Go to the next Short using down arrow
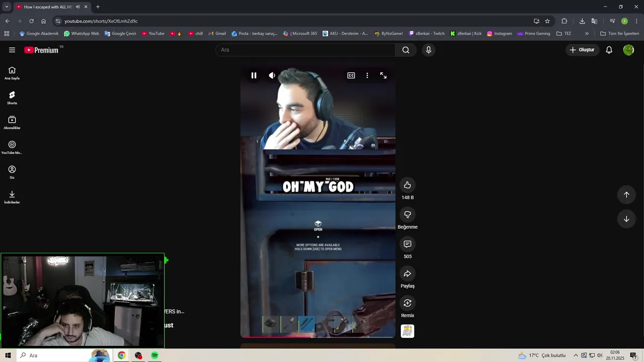The height and width of the screenshot is (362, 644). coord(626,219)
